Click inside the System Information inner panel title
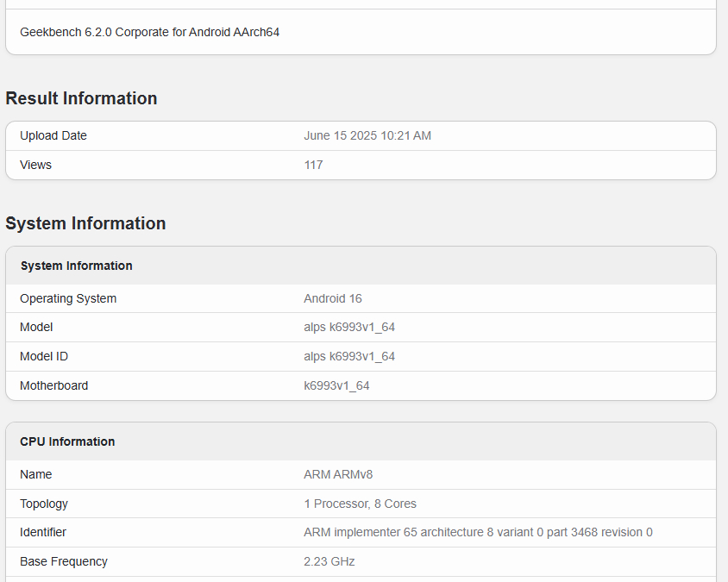 click(76, 266)
